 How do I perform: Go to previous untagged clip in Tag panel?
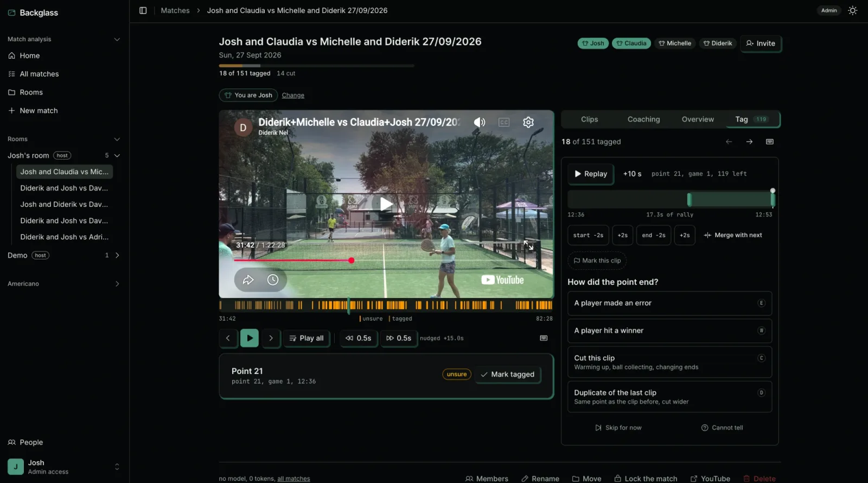tap(729, 142)
